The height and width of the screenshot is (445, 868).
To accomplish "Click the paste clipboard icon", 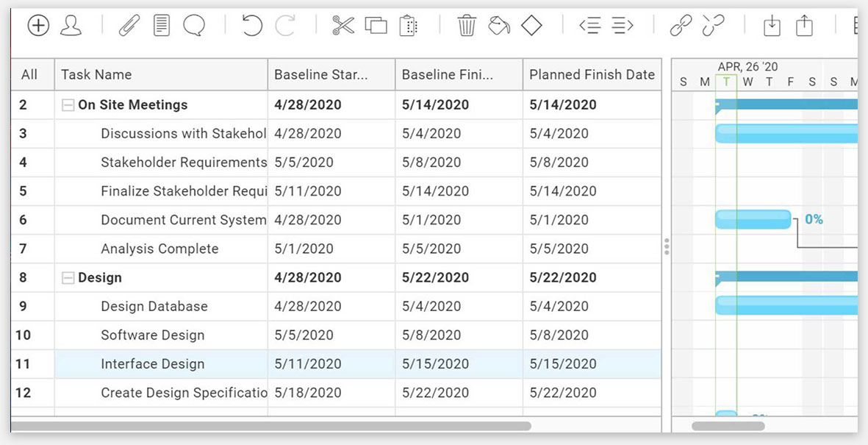I will tap(408, 26).
